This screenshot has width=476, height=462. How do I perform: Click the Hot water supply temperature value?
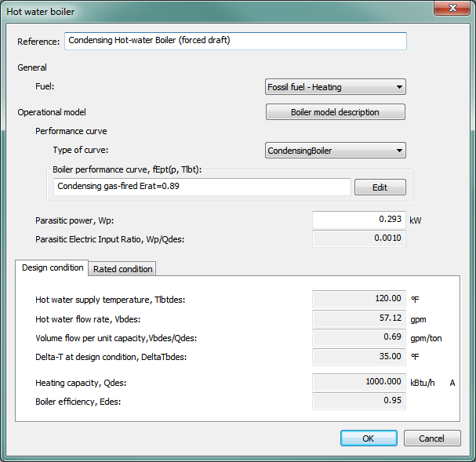[358, 299]
